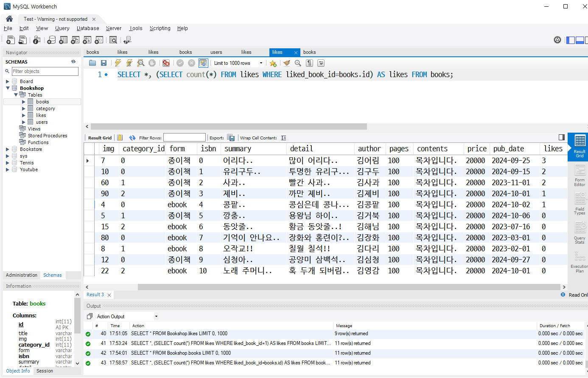Viewport: 588px width, 378px height.
Task: Expand the Youtube schema
Action: [x=8, y=170]
